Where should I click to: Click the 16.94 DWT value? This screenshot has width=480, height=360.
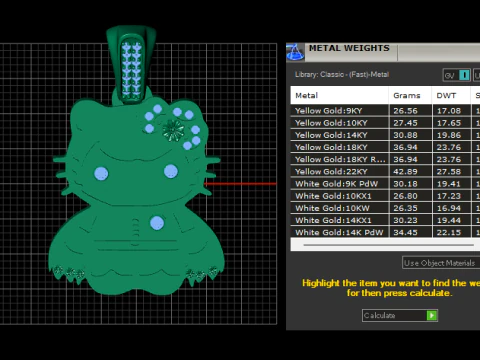pos(449,208)
